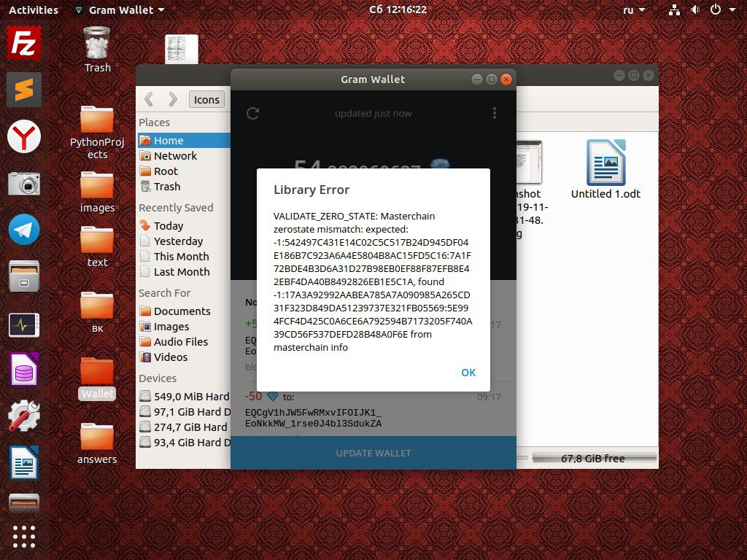The image size is (747, 560).
Task: Select the 93,4 GiB Hard Drive device
Action: [x=184, y=442]
